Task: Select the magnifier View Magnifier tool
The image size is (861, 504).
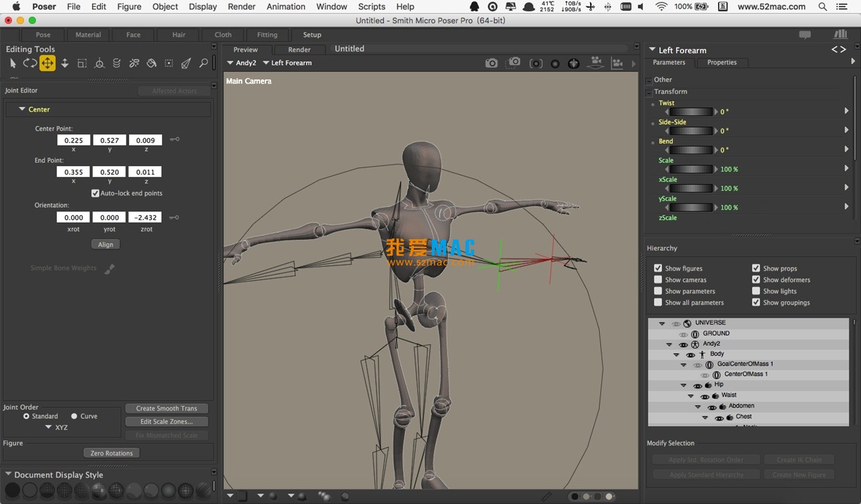Action: pyautogui.click(x=203, y=63)
